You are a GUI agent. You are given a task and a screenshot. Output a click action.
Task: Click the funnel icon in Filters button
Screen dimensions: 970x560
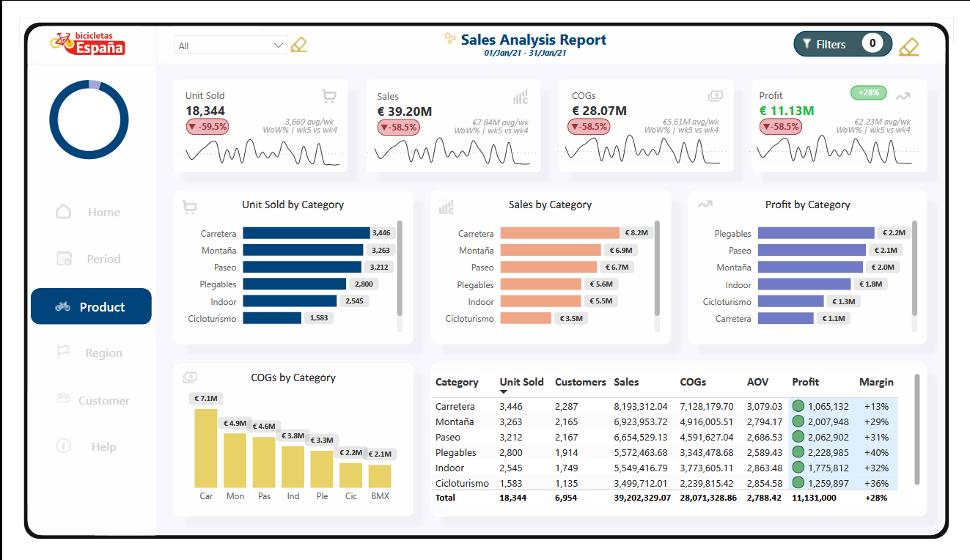click(807, 44)
